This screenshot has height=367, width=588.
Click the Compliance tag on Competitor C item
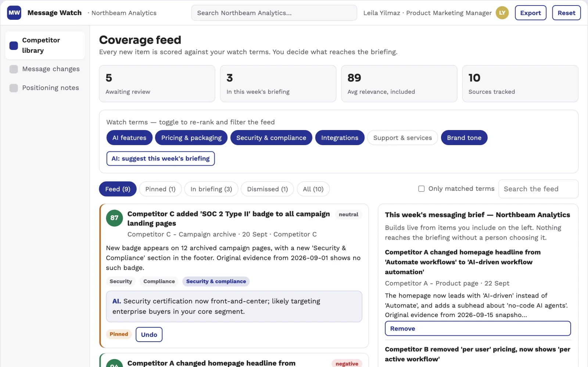click(159, 281)
